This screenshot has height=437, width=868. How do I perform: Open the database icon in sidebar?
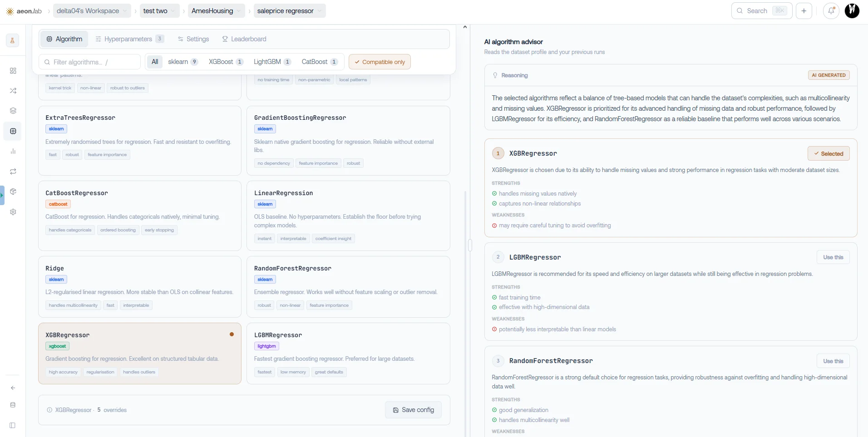coord(13,405)
